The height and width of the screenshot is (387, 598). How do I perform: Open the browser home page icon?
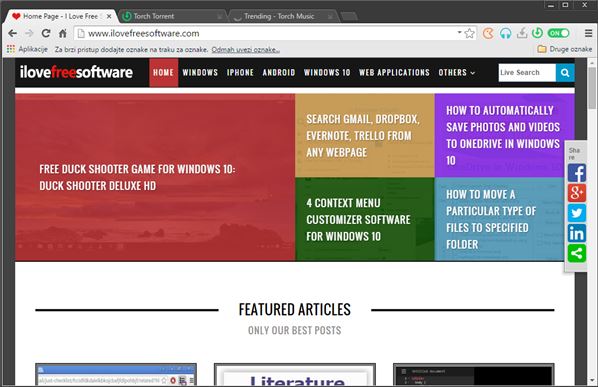pos(63,34)
